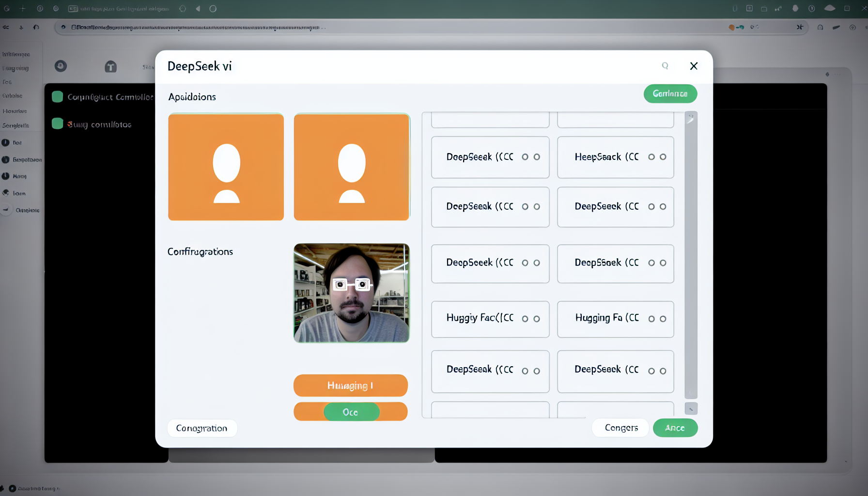Viewport: 868px width, 496px height.
Task: Click the browser back navigation arrow
Action: (x=197, y=8)
